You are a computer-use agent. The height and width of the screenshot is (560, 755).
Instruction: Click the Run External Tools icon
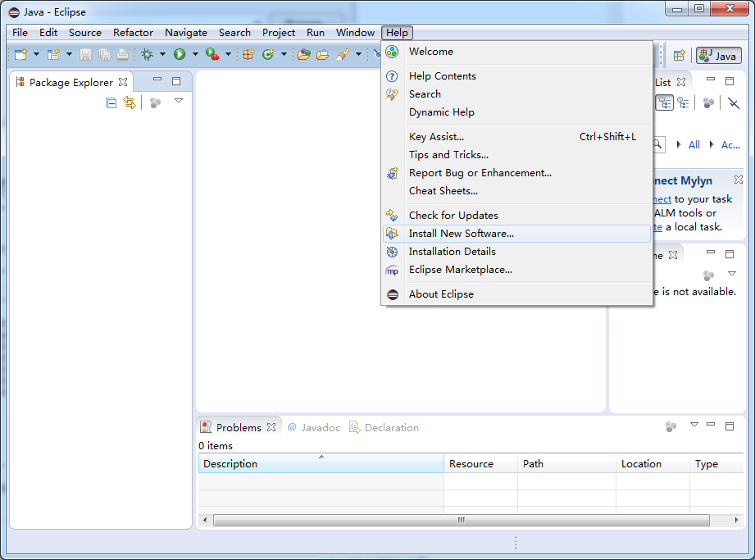[211, 54]
